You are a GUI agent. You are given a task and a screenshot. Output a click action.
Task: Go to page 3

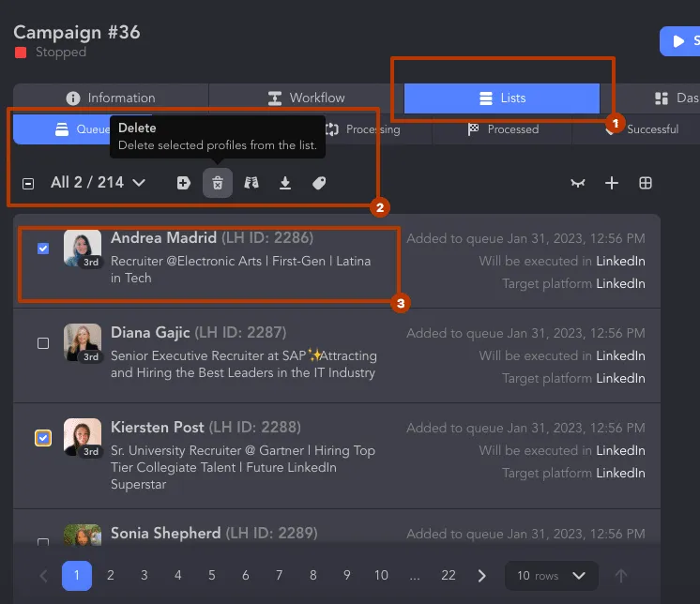click(145, 576)
